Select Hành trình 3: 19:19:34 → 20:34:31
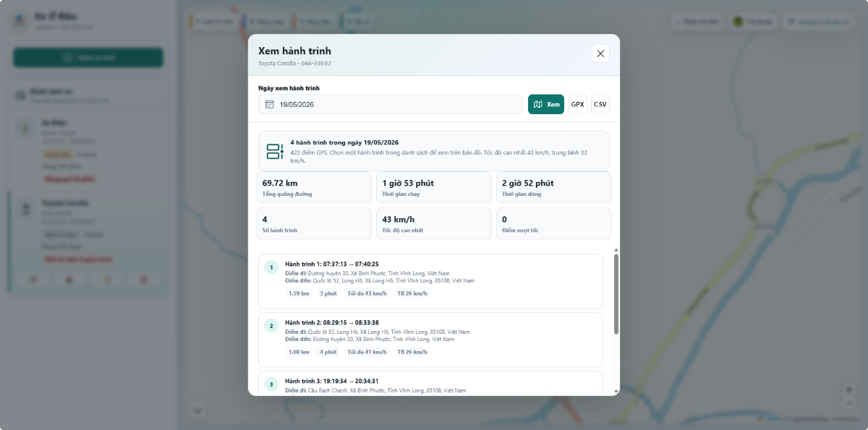 [x=430, y=383]
